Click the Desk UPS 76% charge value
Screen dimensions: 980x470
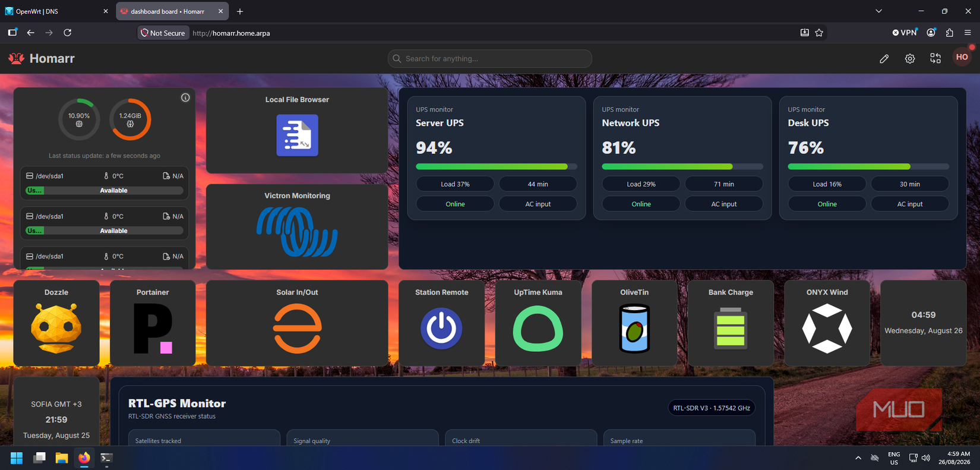pos(805,147)
